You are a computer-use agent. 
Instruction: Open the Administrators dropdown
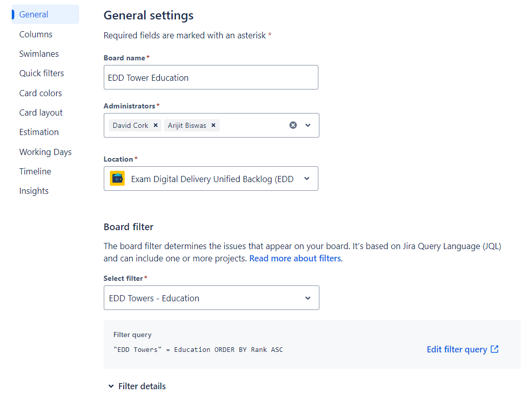(x=308, y=125)
